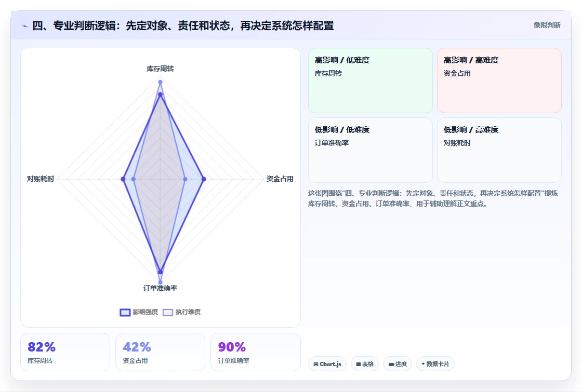This screenshot has width=582, height=392.
Task: Click the 订单准确率 radar axis label
Action: coord(160,288)
